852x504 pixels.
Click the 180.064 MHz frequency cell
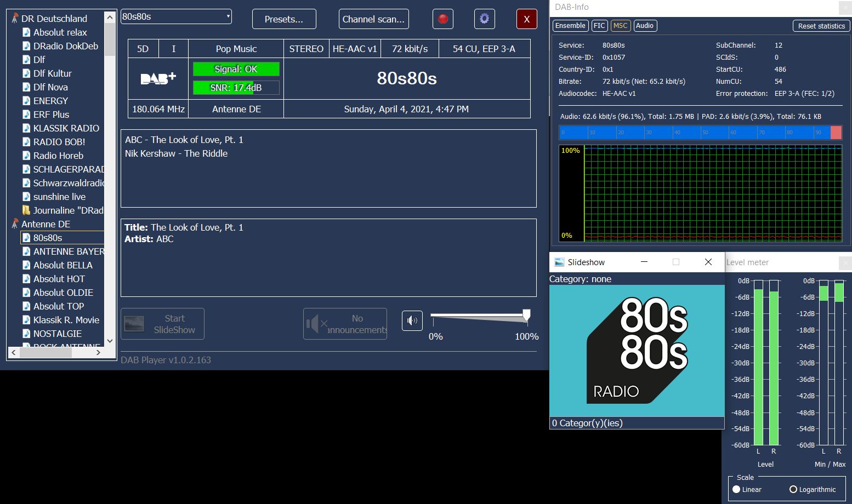tap(158, 109)
